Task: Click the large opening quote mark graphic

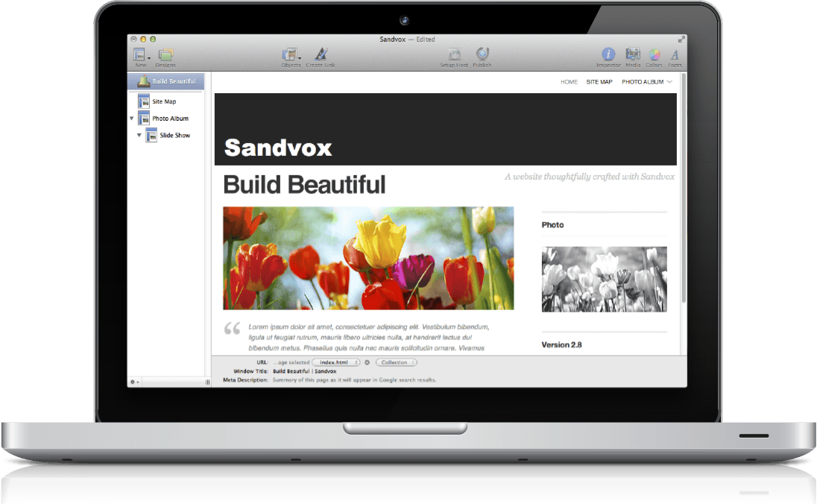Action: pos(232,328)
